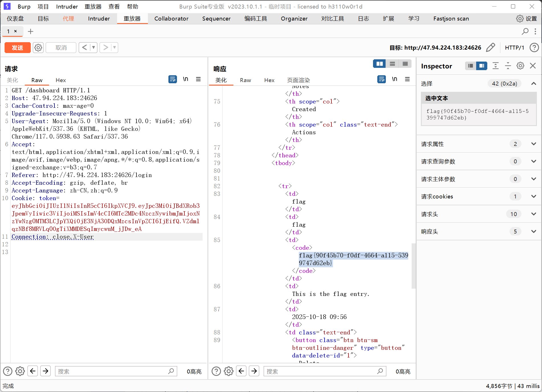Switch to side-by-side request/response layout

(x=380, y=64)
